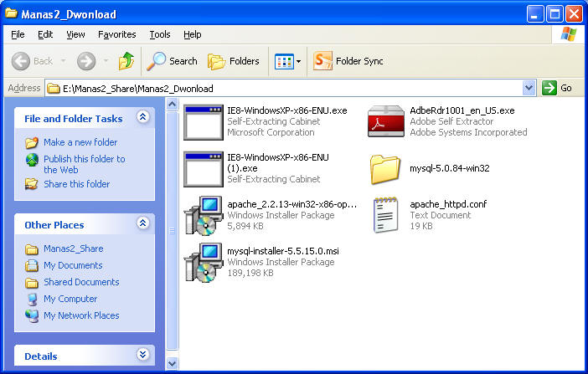Launch Folder Sync from toolbar

[x=348, y=61]
